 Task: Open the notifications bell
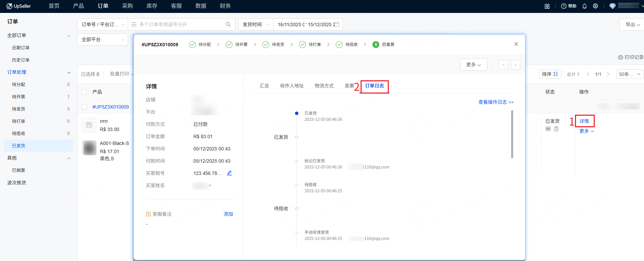pyautogui.click(x=585, y=6)
